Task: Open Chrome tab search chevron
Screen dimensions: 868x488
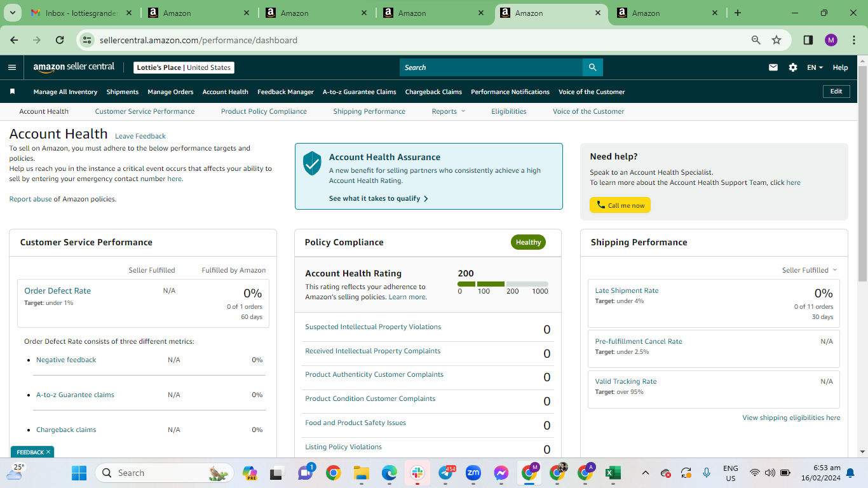Action: click(14, 13)
